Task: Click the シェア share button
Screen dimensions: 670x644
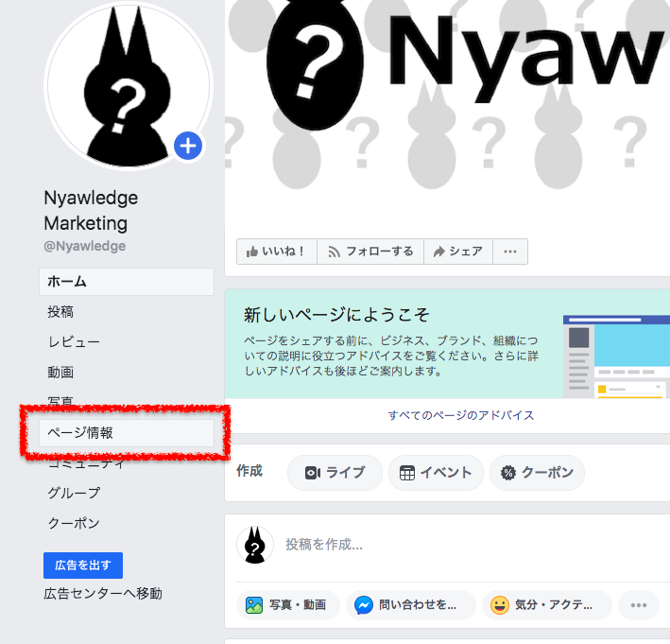Action: point(458,252)
